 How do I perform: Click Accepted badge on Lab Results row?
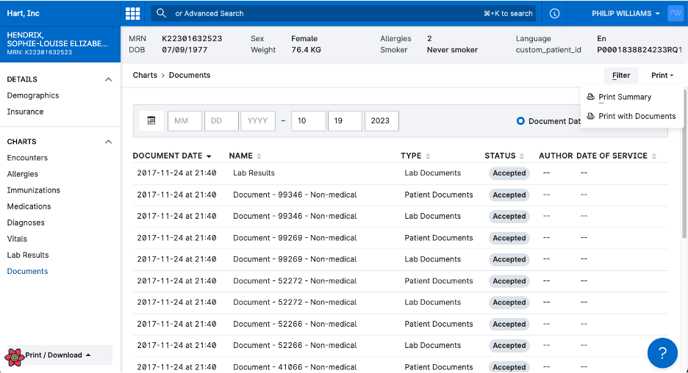click(509, 173)
